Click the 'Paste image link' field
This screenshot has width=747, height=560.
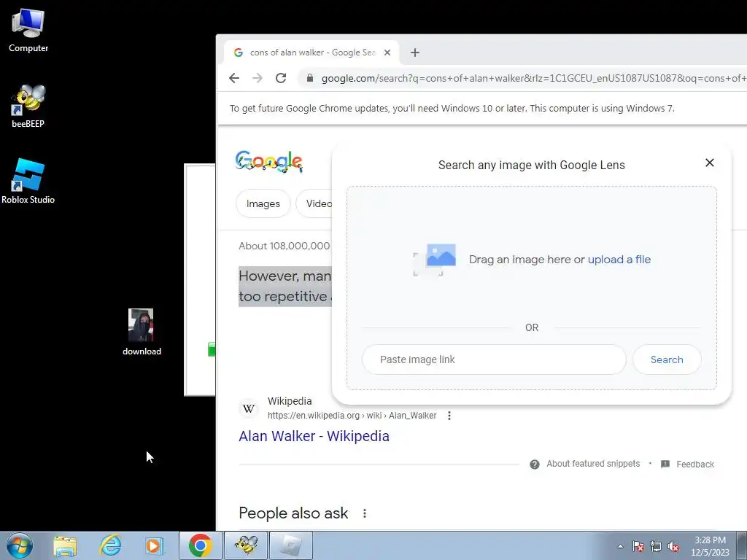pyautogui.click(x=494, y=359)
